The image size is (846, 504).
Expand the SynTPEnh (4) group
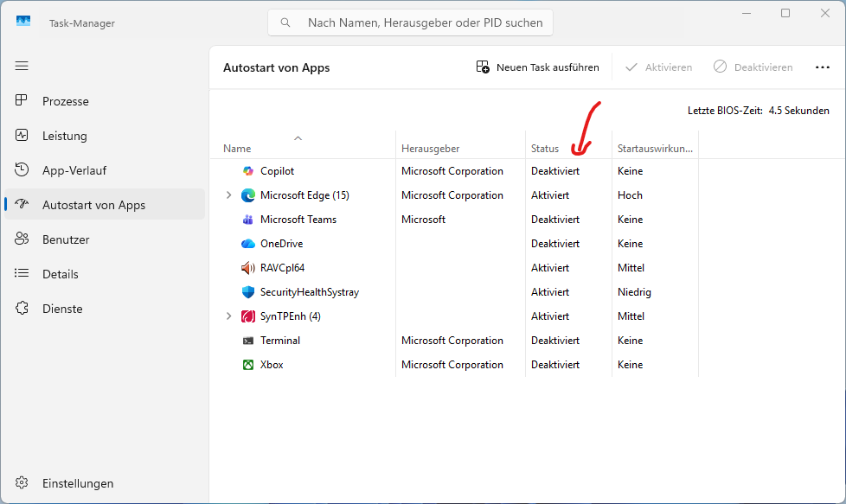(228, 316)
